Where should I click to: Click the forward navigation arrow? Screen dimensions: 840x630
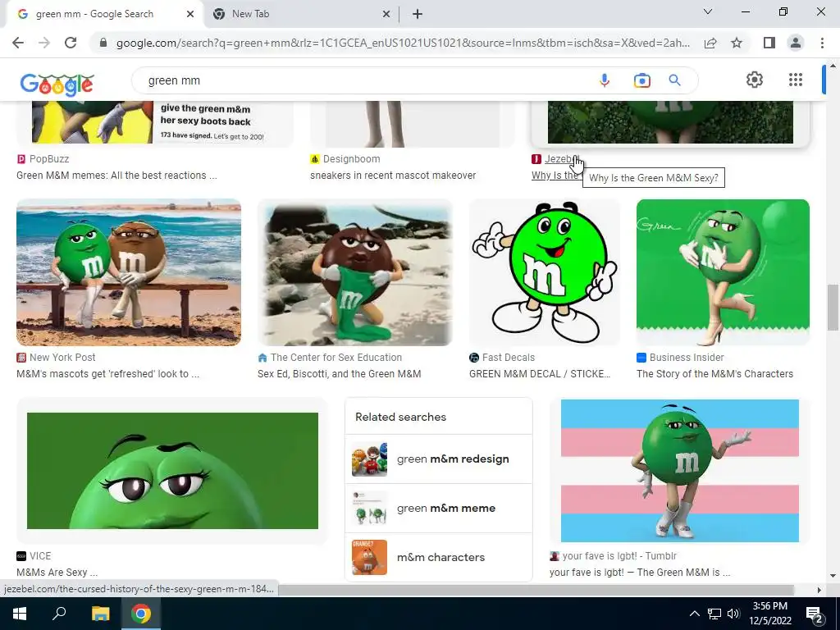[44, 43]
